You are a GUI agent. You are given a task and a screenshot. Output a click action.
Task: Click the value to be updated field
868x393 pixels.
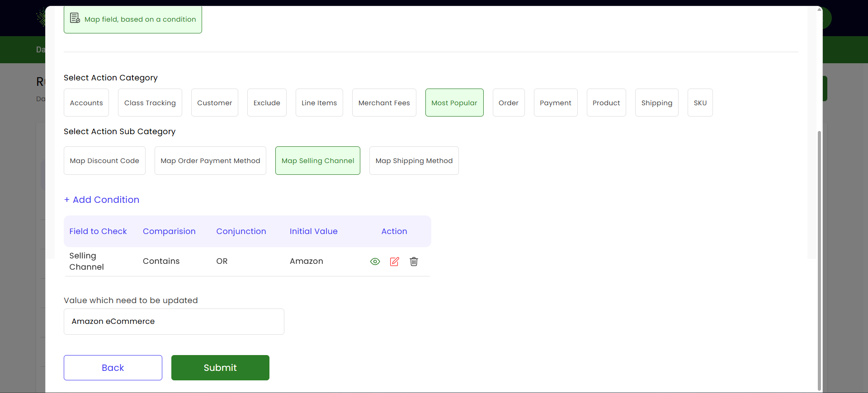(x=174, y=322)
